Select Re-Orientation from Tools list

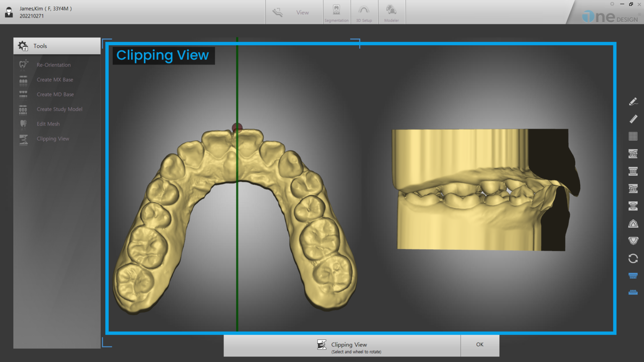54,65
